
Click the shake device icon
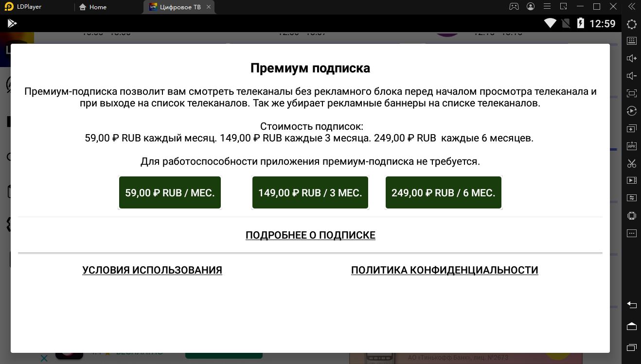point(631,216)
